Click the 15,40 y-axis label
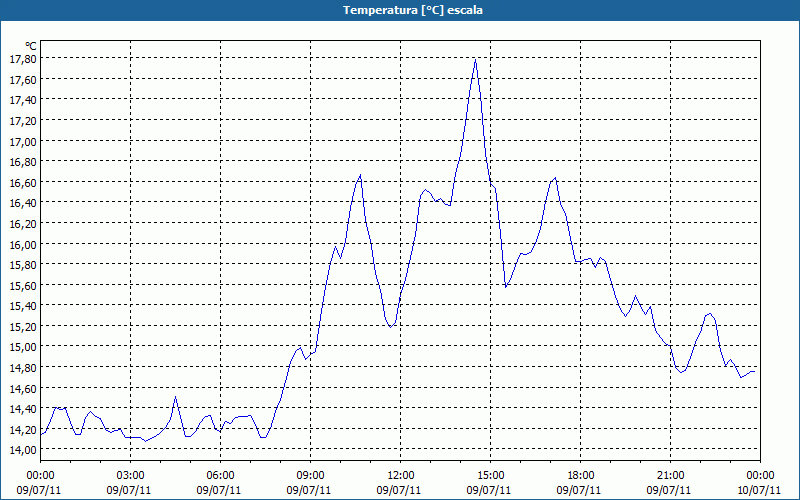800x500 pixels. click(x=23, y=306)
